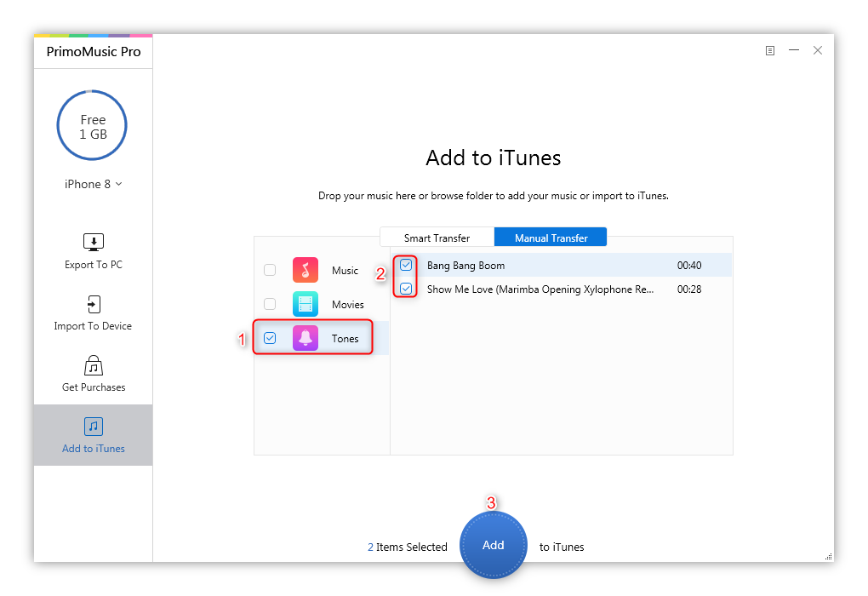The height and width of the screenshot is (596, 868).
Task: Click the round Add button
Action: [494, 545]
